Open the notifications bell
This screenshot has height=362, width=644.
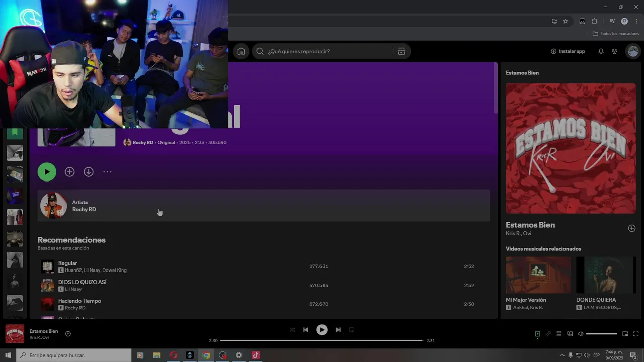(x=601, y=51)
